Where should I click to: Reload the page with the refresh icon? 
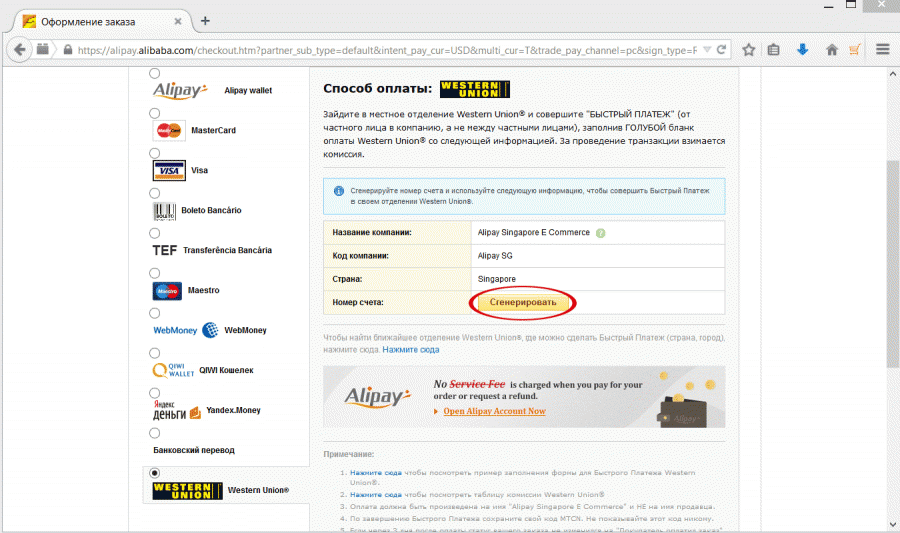[721, 50]
